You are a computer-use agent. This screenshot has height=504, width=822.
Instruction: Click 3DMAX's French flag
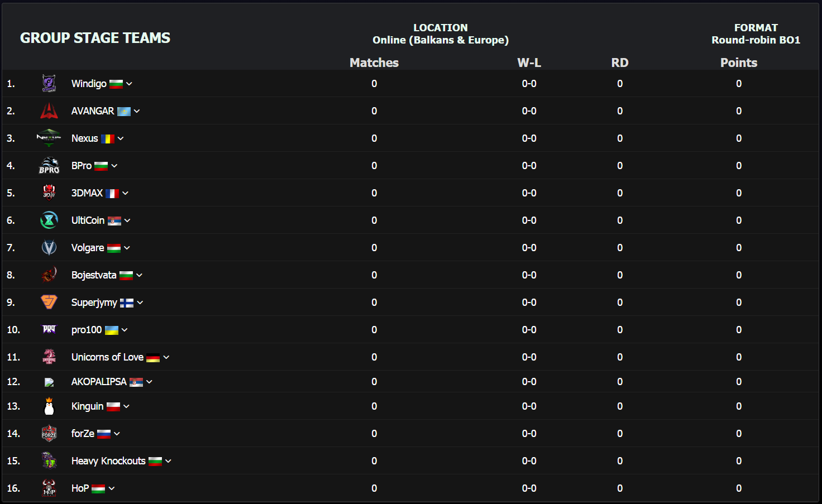112,194
